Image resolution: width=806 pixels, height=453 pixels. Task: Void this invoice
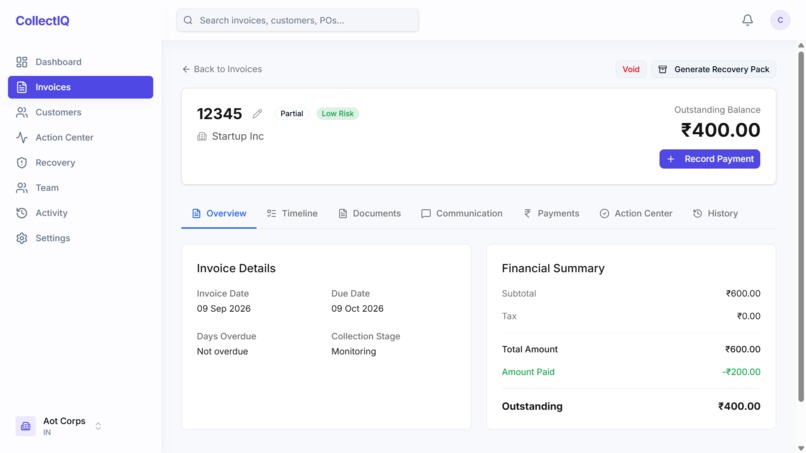(631, 69)
